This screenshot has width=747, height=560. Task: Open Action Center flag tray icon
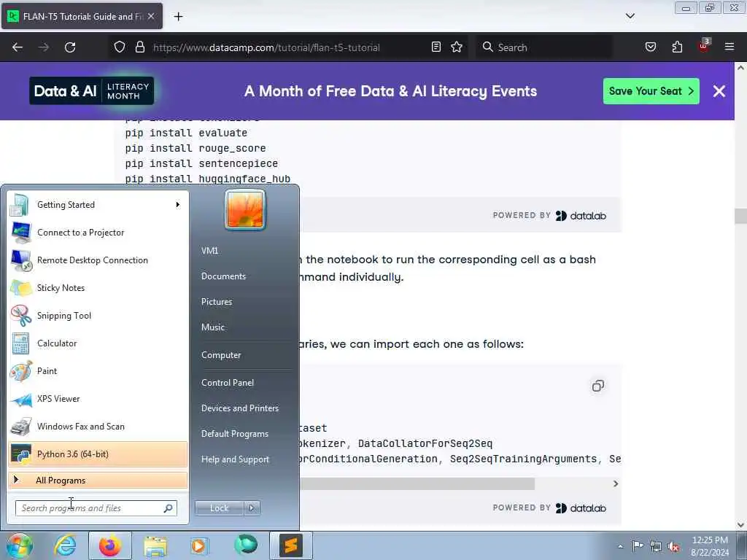[x=638, y=546]
